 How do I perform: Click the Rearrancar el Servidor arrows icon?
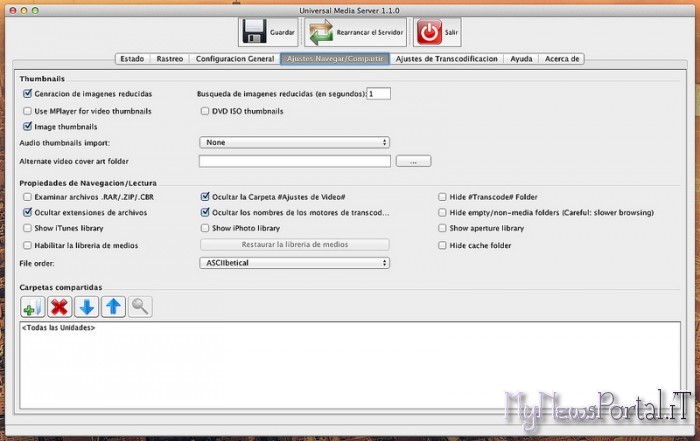321,32
